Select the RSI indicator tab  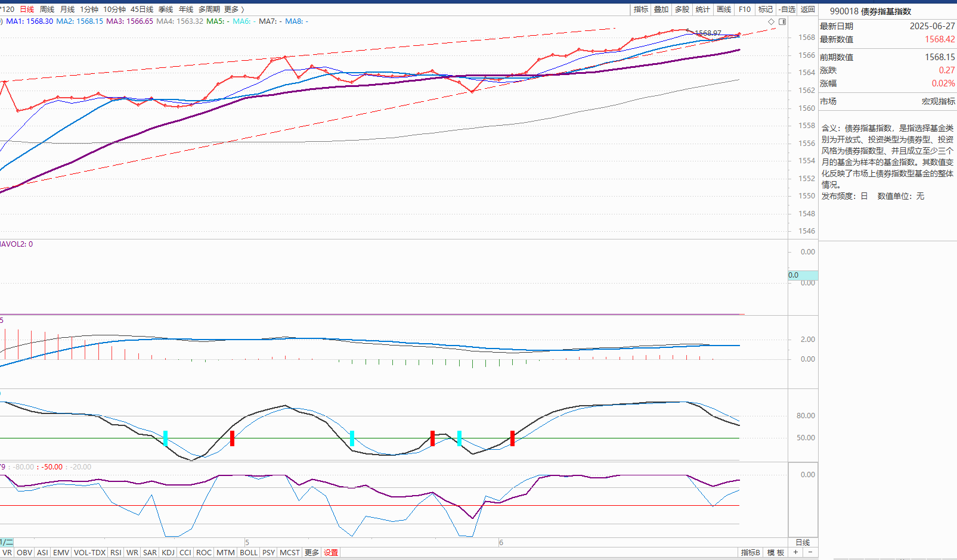pyautogui.click(x=116, y=553)
